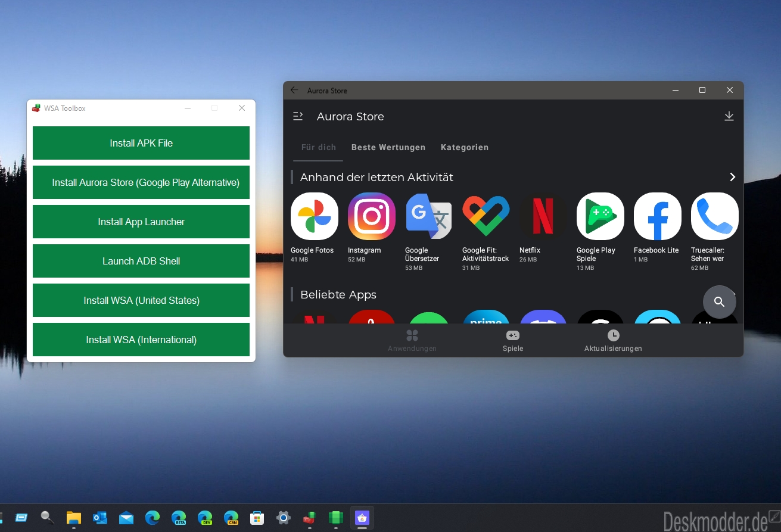Screen dimensions: 781x532
Task: Open Facebook Lite app icon
Action: click(658, 216)
